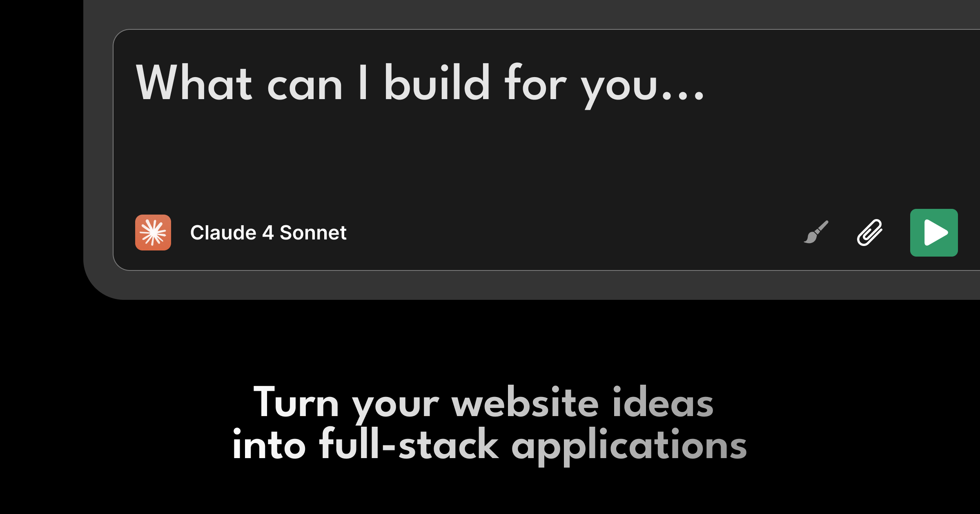Image resolution: width=980 pixels, height=514 pixels.
Task: Click the word "website" in the headline
Action: tap(525, 403)
